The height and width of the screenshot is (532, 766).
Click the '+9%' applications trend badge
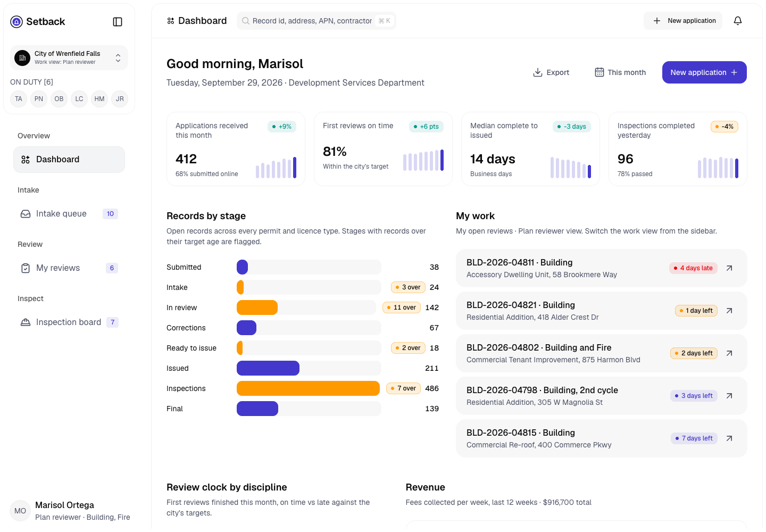(282, 127)
